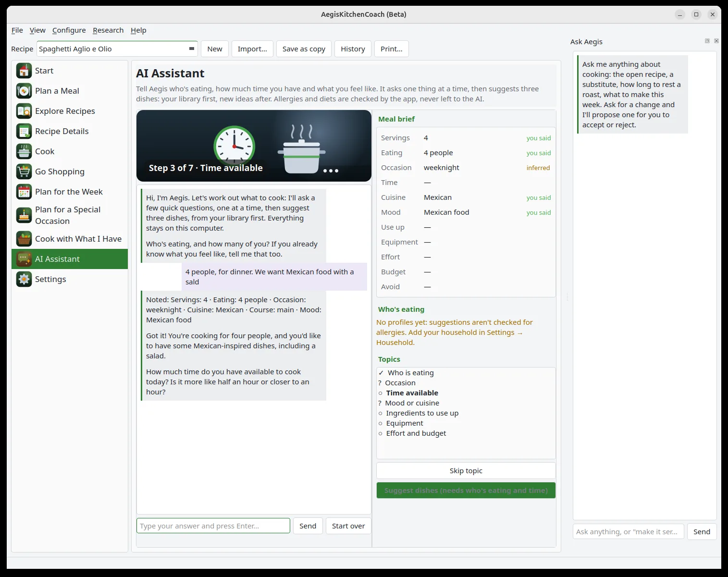728x577 pixels.
Task: Click the Print... button
Action: [x=392, y=49]
